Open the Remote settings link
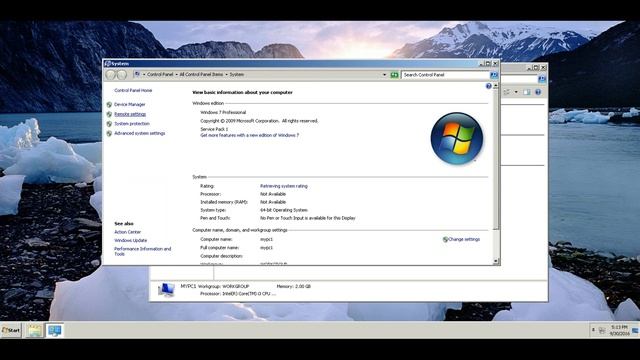Viewport: 640px width, 360px height. click(x=130, y=114)
